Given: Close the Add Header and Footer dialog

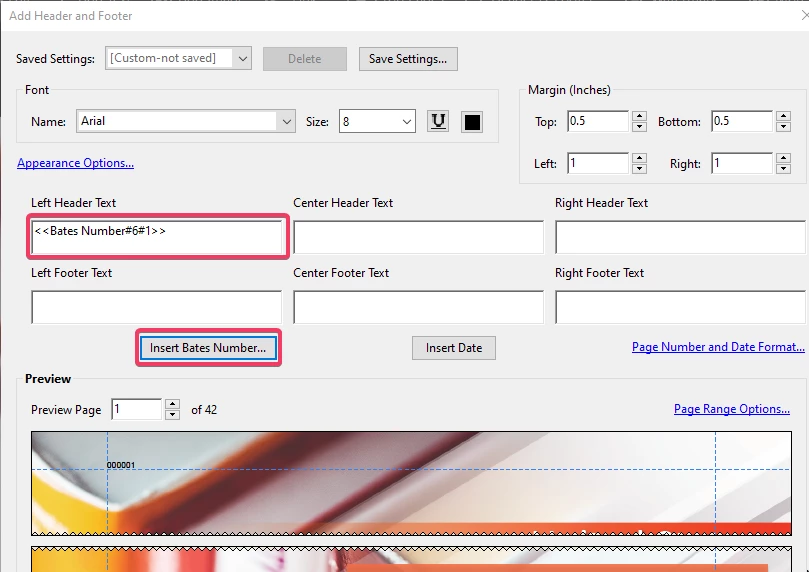Looking at the screenshot, I should [x=804, y=15].
